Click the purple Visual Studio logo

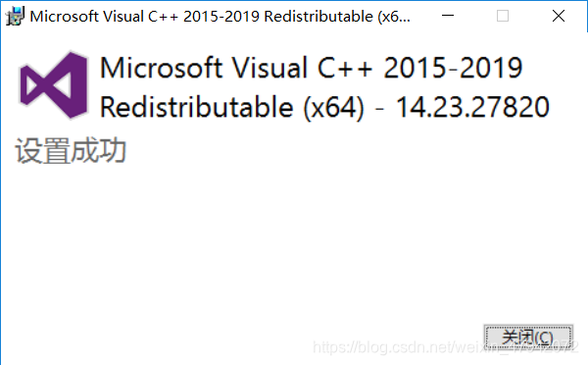click(x=54, y=85)
